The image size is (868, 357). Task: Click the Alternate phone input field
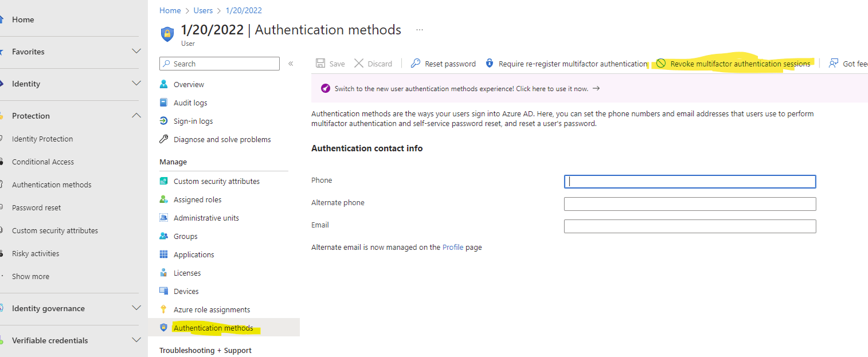pos(690,204)
